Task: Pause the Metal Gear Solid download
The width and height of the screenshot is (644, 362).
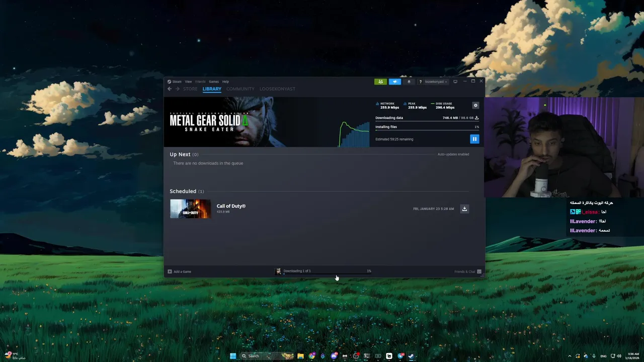Action: [474, 139]
